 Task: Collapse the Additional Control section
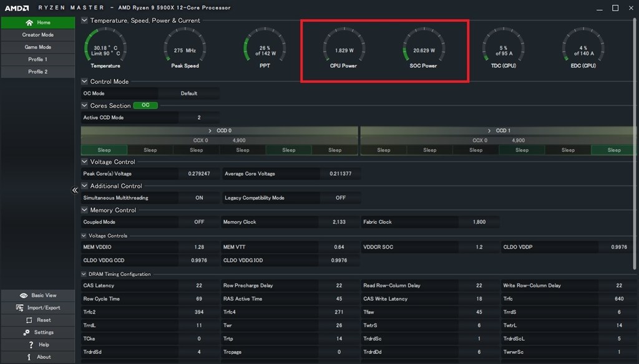point(84,186)
